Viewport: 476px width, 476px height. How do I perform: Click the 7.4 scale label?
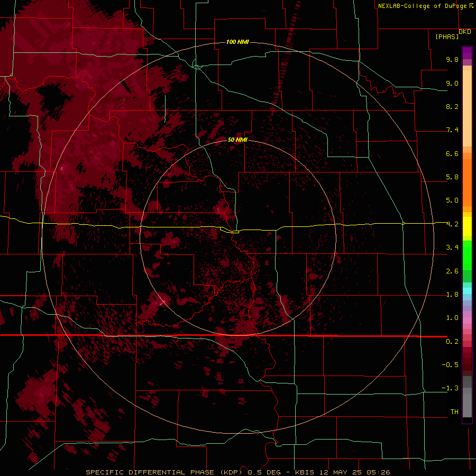tap(452, 130)
